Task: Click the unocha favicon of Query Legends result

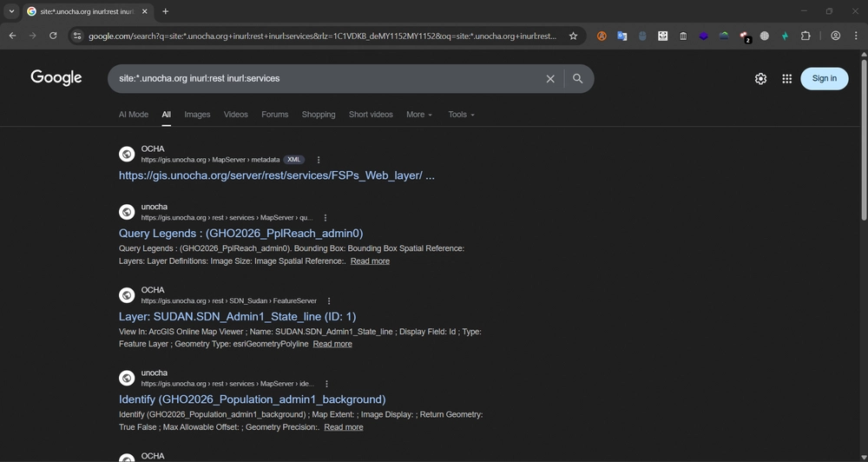Action: pos(127,212)
